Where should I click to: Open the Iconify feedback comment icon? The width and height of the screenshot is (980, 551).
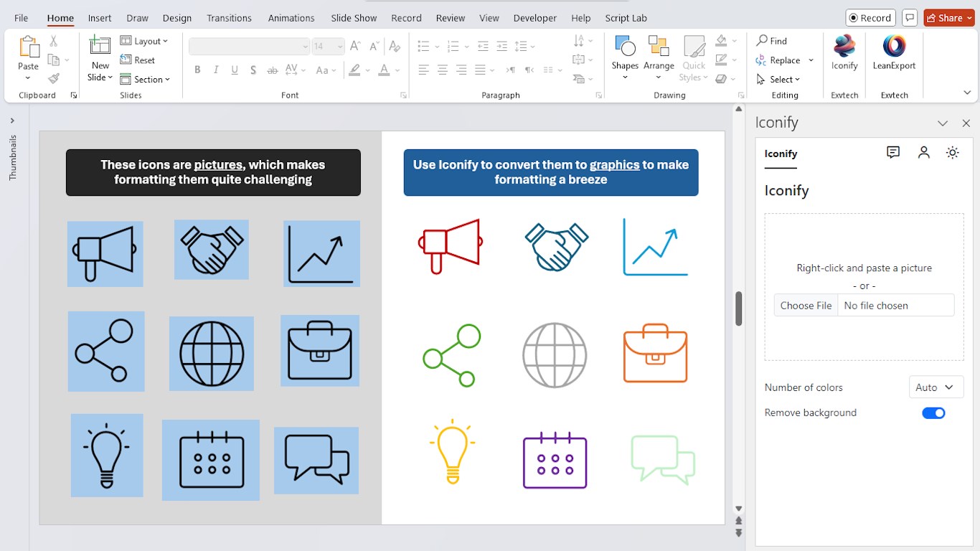pyautogui.click(x=892, y=153)
